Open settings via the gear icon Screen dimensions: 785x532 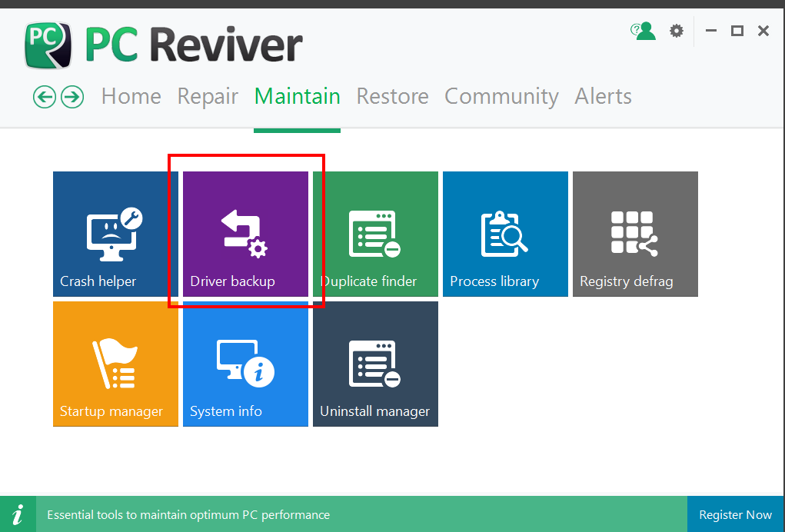(677, 31)
